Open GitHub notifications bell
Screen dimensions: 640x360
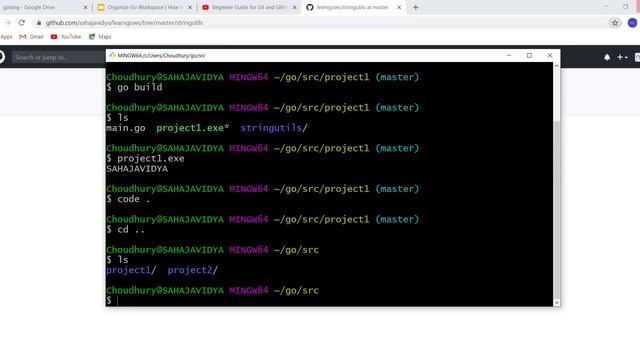click(x=607, y=58)
